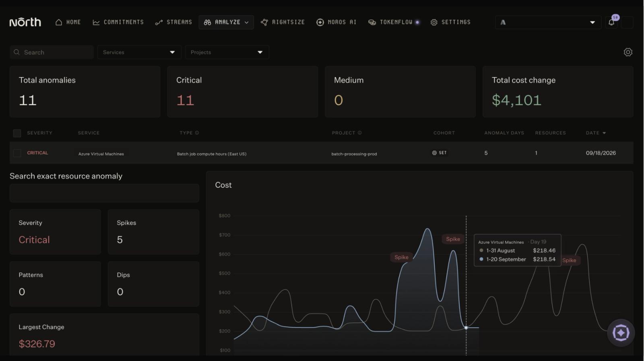Viewport: 644px width, 361px height.
Task: Click Batch job compute hours (East US) cell
Action: pos(212,154)
